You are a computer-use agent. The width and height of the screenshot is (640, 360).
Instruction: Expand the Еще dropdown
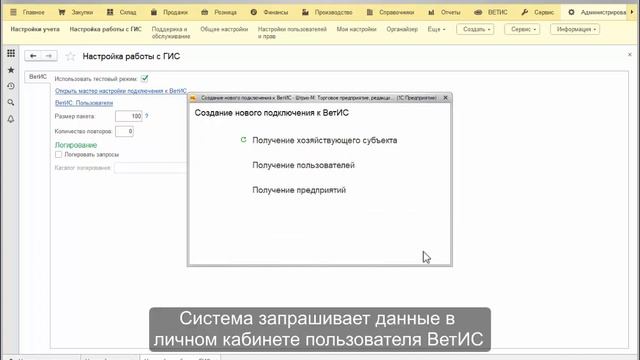(436, 29)
